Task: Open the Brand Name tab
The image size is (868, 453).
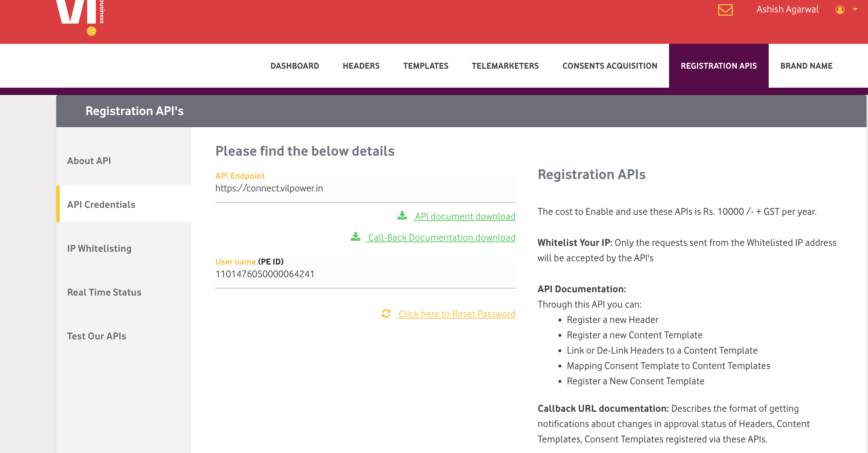Action: 806,66
